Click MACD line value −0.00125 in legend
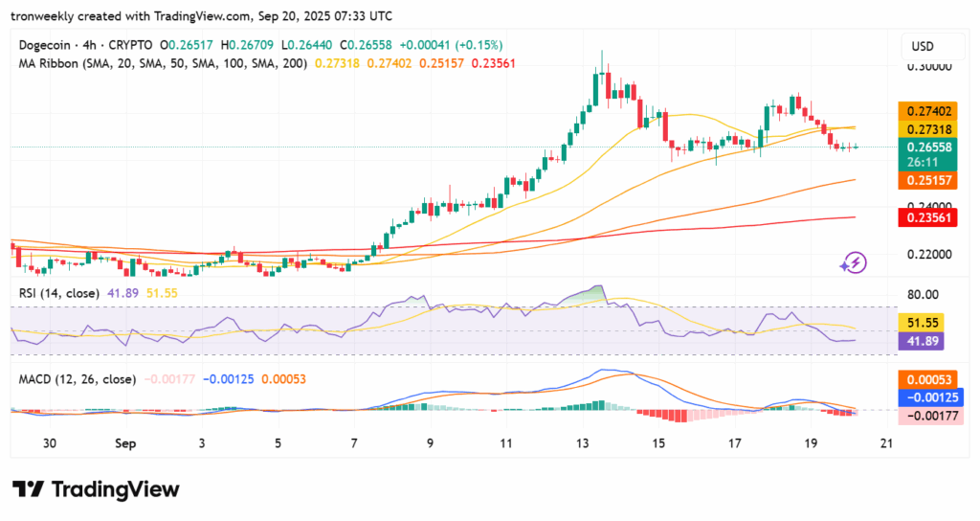This screenshot has height=521, width=980. 229,379
